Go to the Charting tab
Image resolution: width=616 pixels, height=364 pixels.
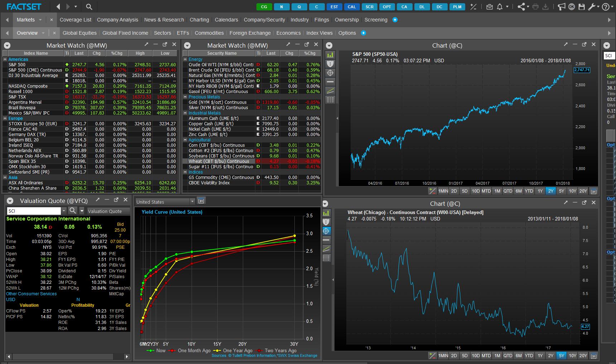tap(199, 20)
